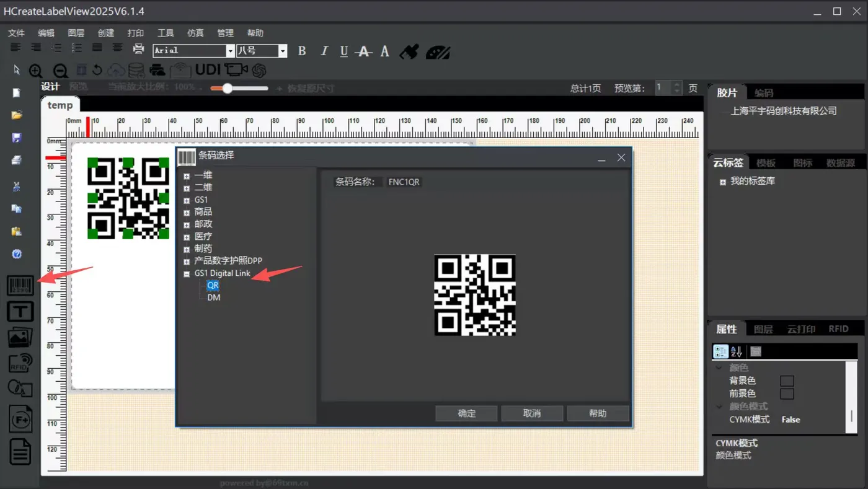Viewport: 868px width, 489px height.
Task: Open the 文件 menu
Action: (16, 33)
